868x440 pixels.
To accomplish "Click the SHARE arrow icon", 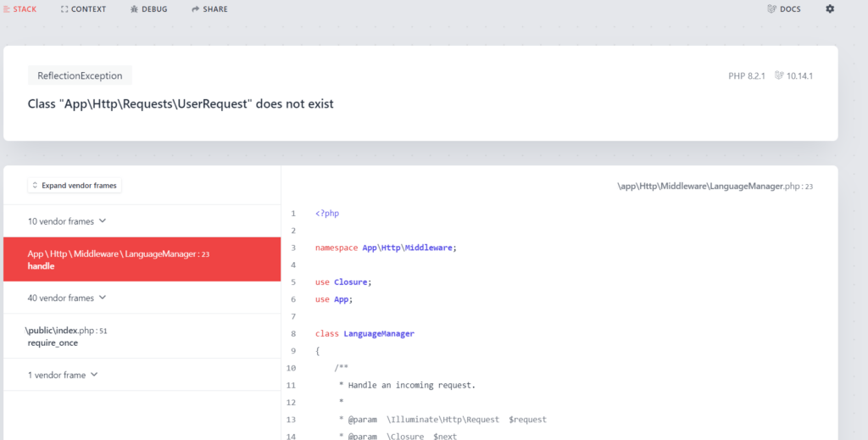I will (x=196, y=9).
